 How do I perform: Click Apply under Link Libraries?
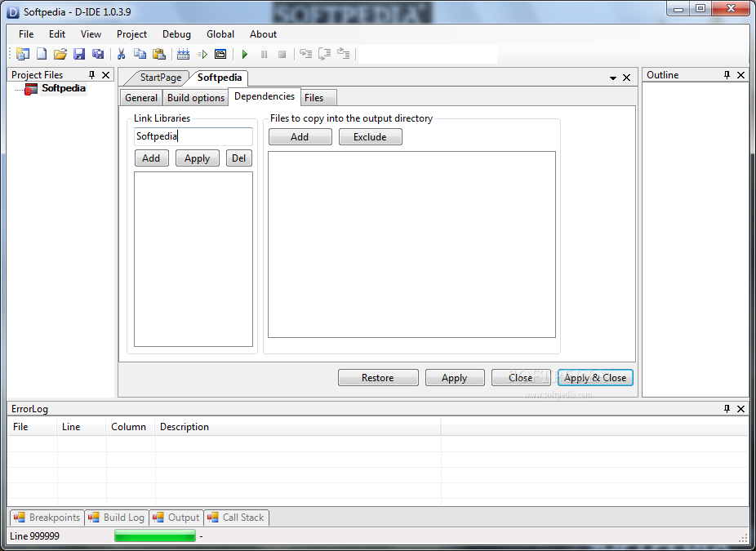[198, 158]
